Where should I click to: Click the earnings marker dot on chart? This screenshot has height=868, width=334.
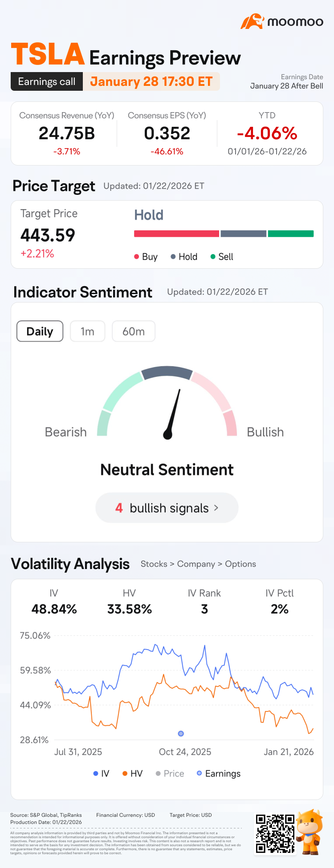[181, 734]
